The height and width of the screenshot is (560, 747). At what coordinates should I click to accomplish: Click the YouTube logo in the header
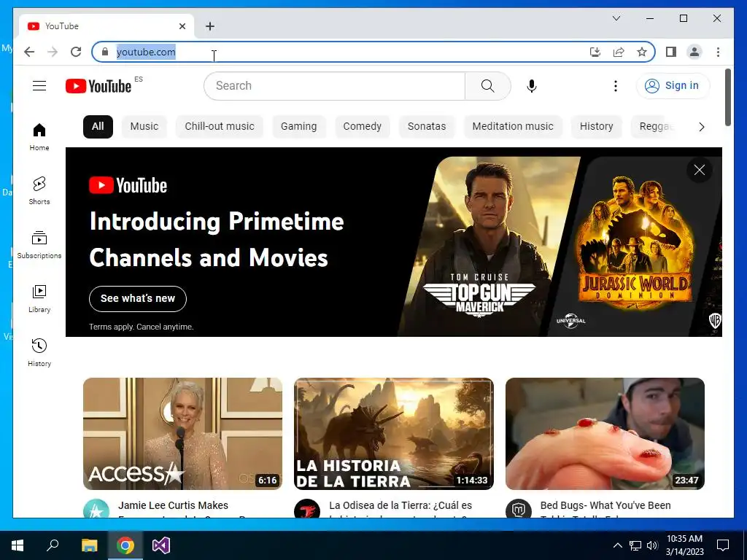[98, 86]
